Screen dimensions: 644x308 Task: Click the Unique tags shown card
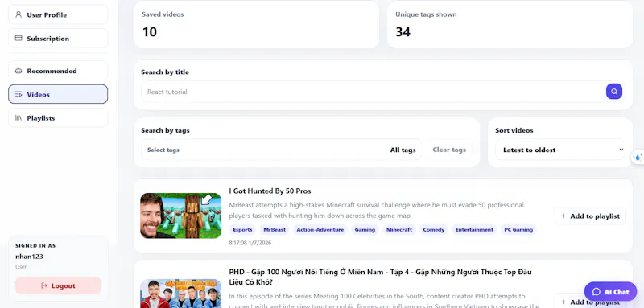click(x=510, y=25)
